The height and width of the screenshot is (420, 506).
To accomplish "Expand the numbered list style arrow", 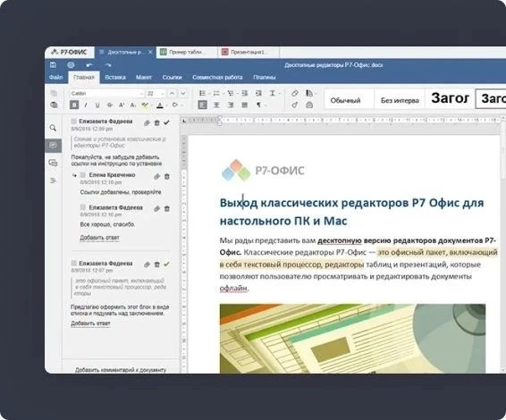I will click(x=223, y=94).
